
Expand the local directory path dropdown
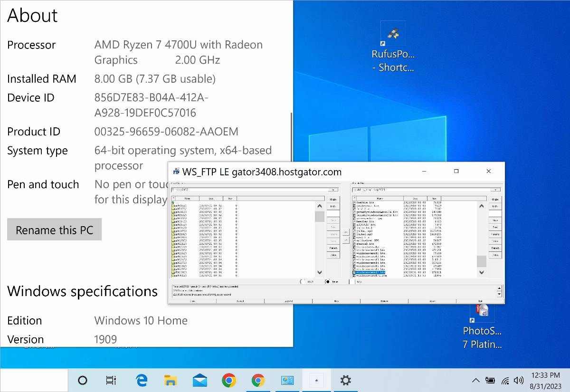333,190
